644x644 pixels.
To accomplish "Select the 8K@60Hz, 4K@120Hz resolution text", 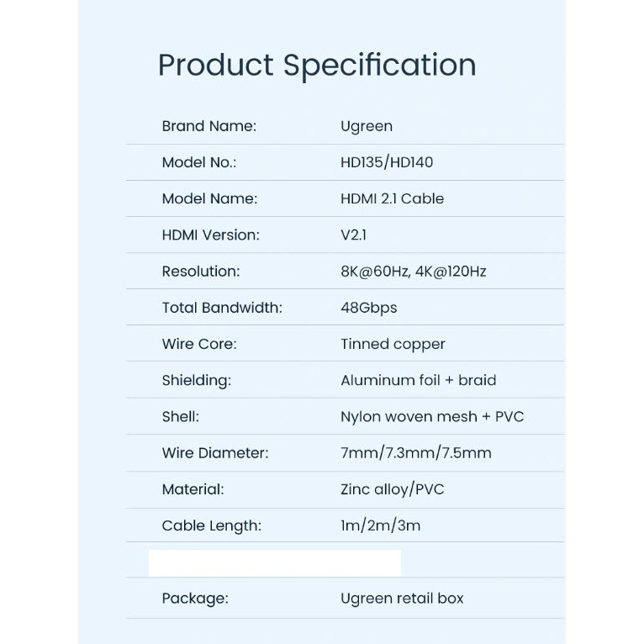I will [x=414, y=272].
